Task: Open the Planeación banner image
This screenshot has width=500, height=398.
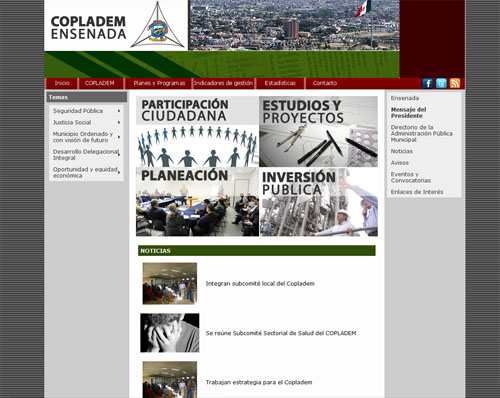Action: tap(197, 202)
